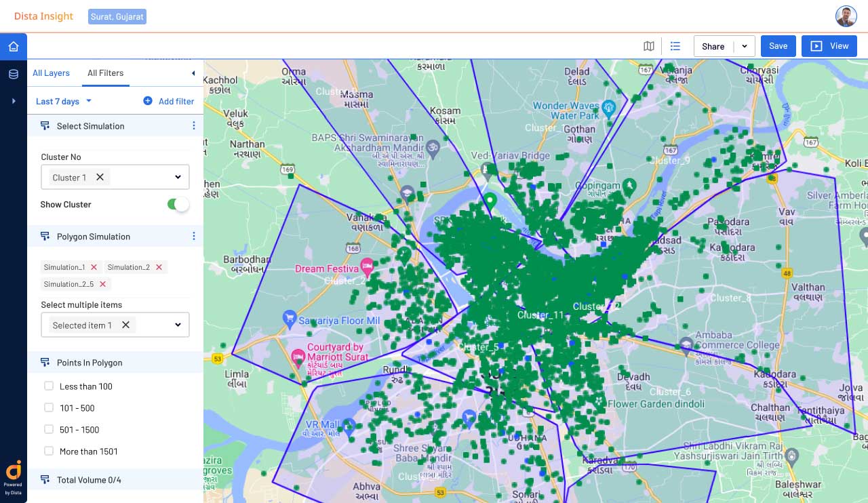The height and width of the screenshot is (503, 868).
Task: Click the Share button
Action: click(x=713, y=46)
